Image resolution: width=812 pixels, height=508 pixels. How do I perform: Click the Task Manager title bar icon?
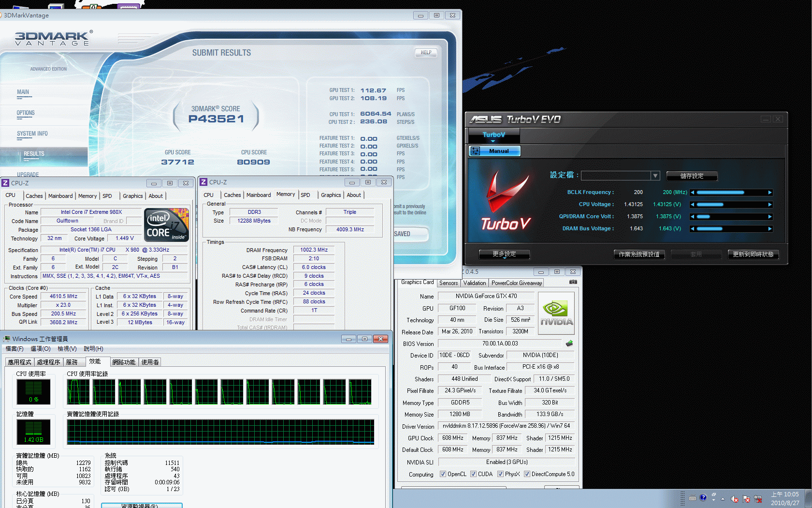pos(7,339)
